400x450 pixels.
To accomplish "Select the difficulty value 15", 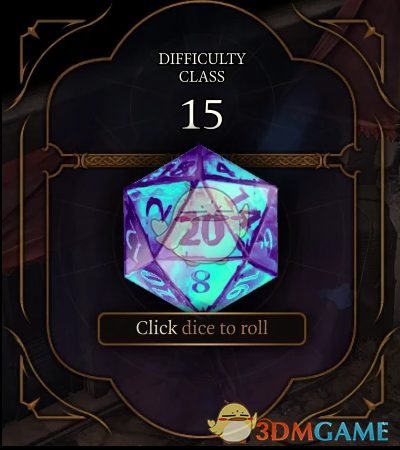I will (202, 114).
